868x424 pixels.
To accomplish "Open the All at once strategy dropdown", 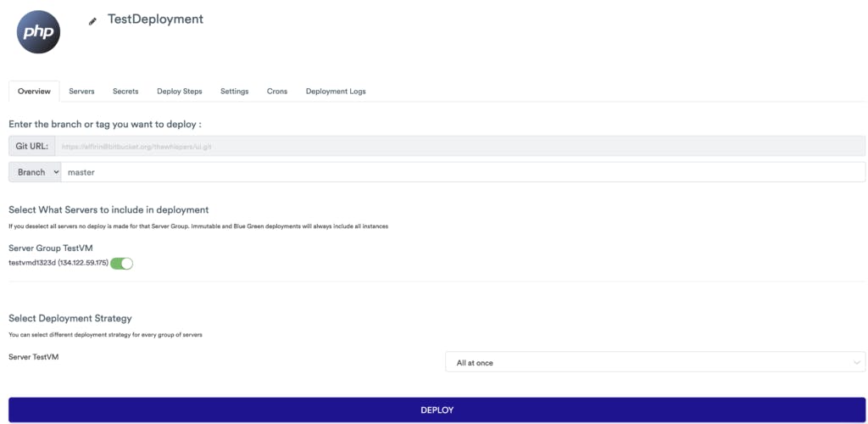I will [x=654, y=362].
